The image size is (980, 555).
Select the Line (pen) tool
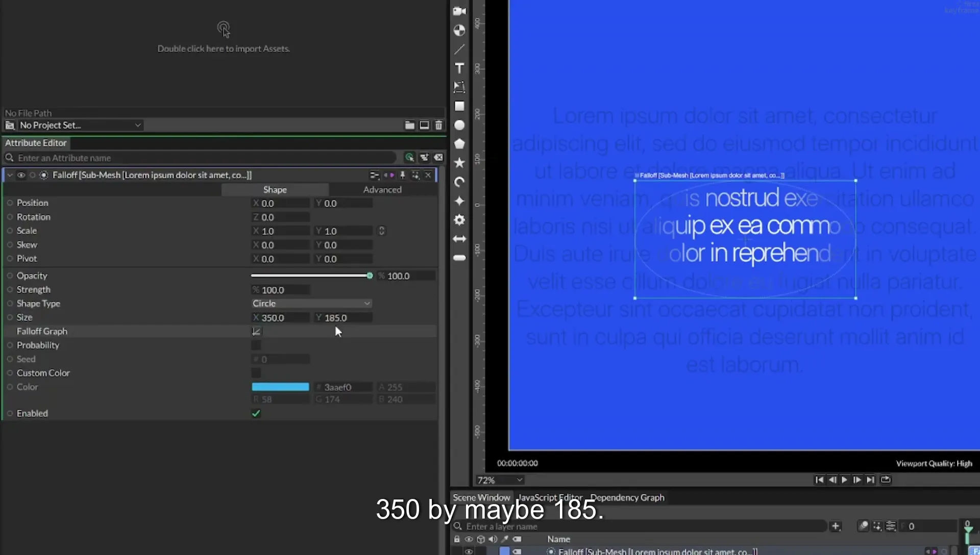pyautogui.click(x=459, y=49)
